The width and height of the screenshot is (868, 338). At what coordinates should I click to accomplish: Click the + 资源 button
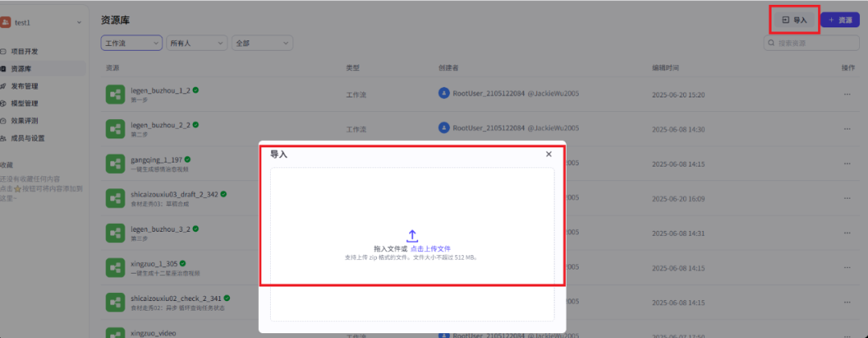[840, 20]
